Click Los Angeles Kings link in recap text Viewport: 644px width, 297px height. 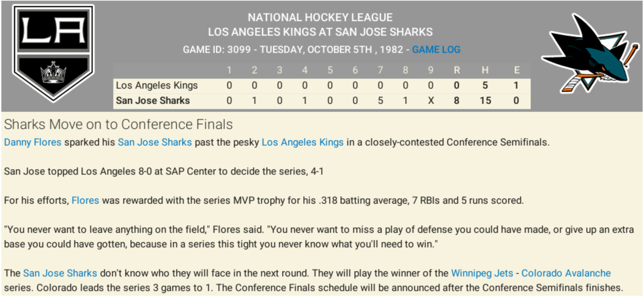point(302,142)
